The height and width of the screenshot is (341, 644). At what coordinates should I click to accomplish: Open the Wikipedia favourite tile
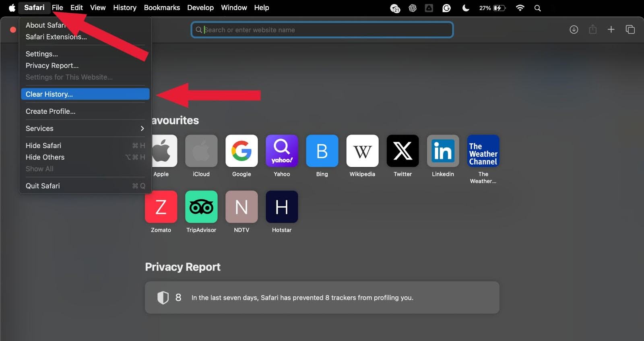[x=362, y=151]
